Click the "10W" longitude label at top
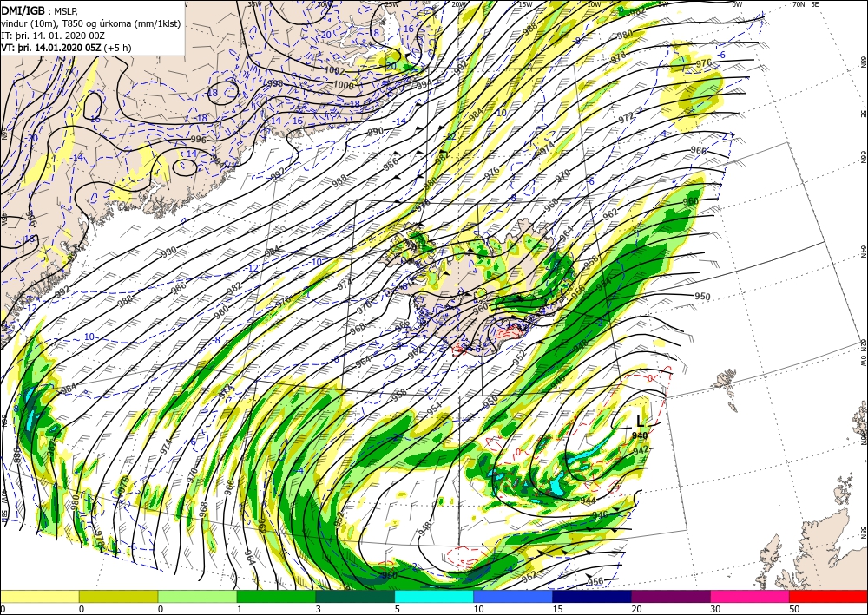The height and width of the screenshot is (615, 868). (594, 4)
